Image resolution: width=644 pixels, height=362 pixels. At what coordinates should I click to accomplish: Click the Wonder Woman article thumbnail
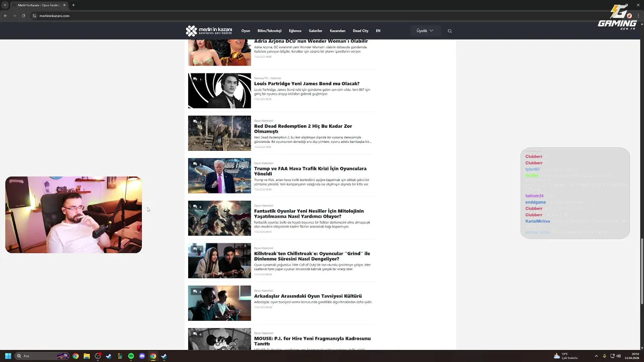(219, 52)
